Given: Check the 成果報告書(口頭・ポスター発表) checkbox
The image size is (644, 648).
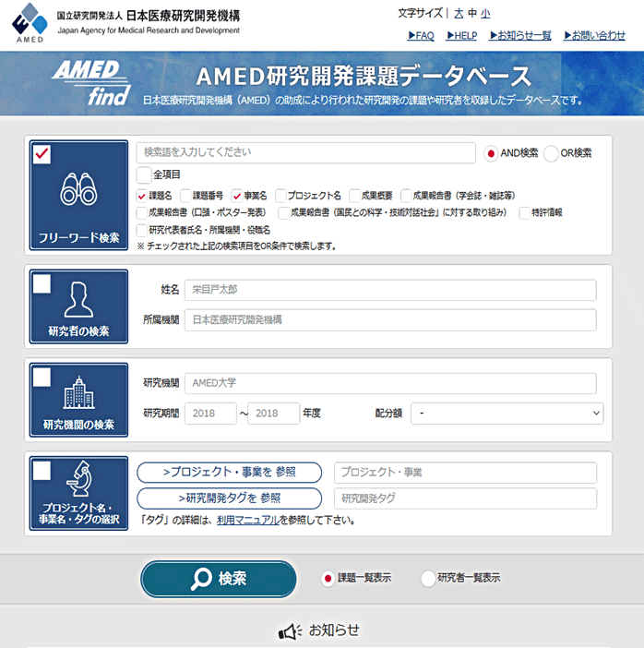Looking at the screenshot, I should [x=142, y=213].
